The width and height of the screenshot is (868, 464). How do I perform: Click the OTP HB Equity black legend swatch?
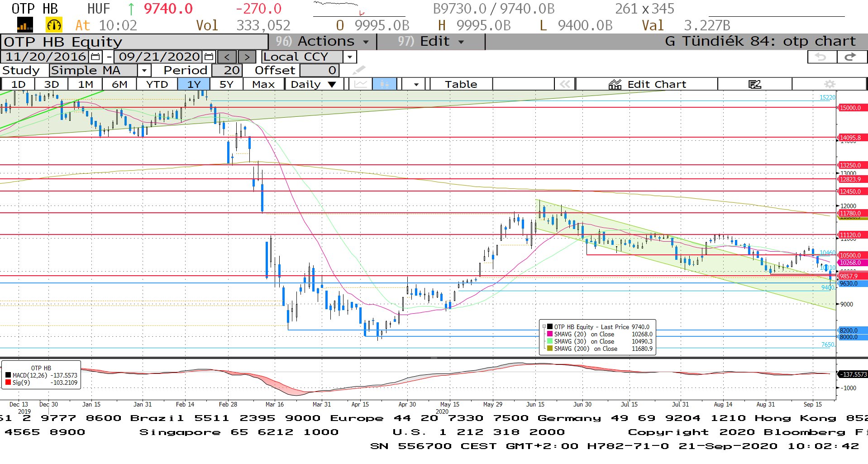coord(550,327)
